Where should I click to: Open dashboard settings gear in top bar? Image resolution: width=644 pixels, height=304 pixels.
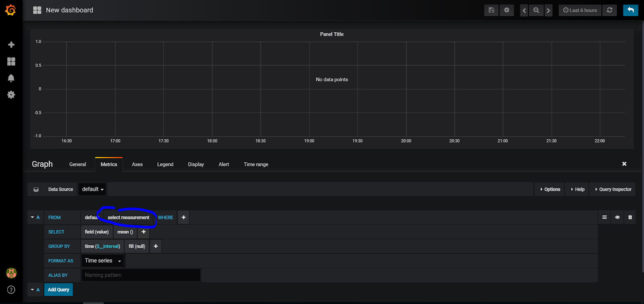point(507,10)
